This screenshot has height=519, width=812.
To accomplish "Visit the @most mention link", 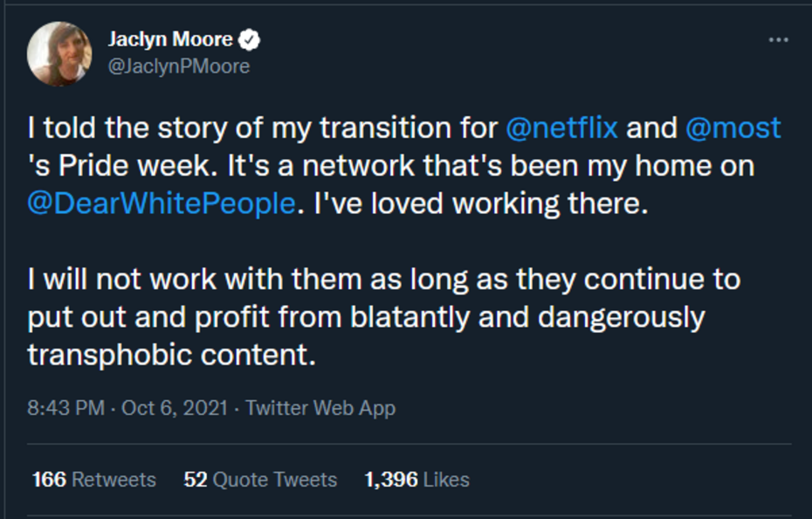I will tap(733, 128).
